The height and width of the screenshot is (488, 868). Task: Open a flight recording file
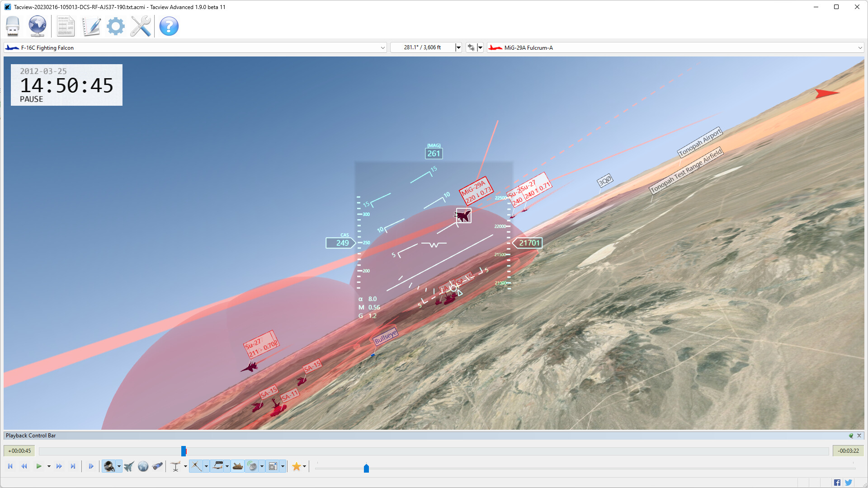13,26
